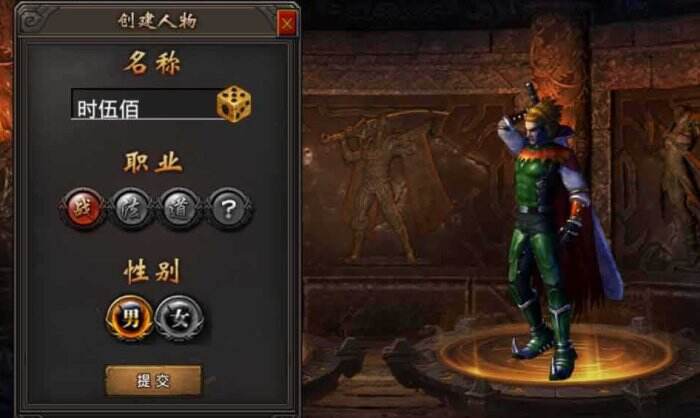The image size is (700, 418).
Task: Close the 创建人物 dialog
Action: [287, 23]
